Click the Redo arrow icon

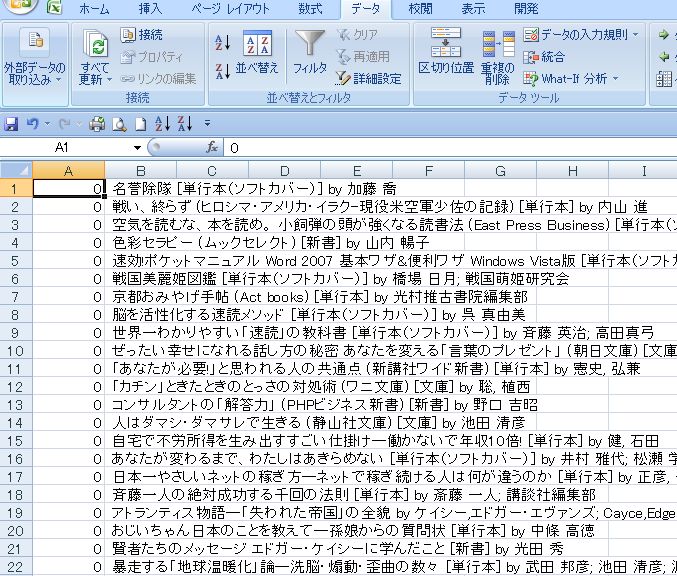click(x=64, y=124)
